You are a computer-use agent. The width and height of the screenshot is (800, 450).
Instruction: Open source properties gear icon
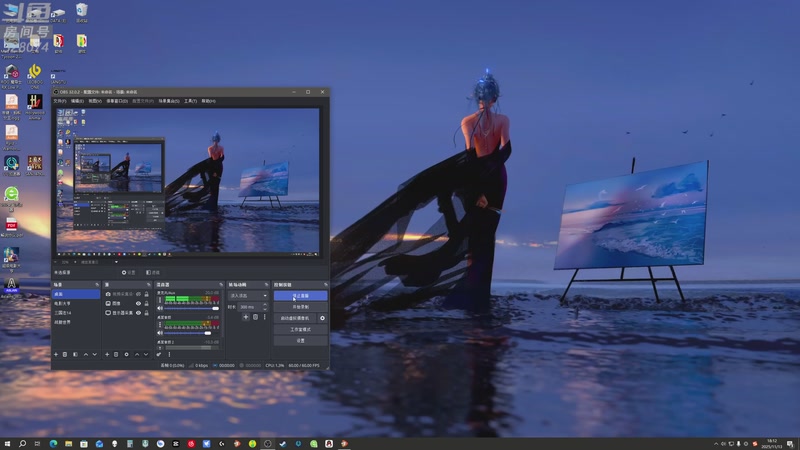click(127, 354)
